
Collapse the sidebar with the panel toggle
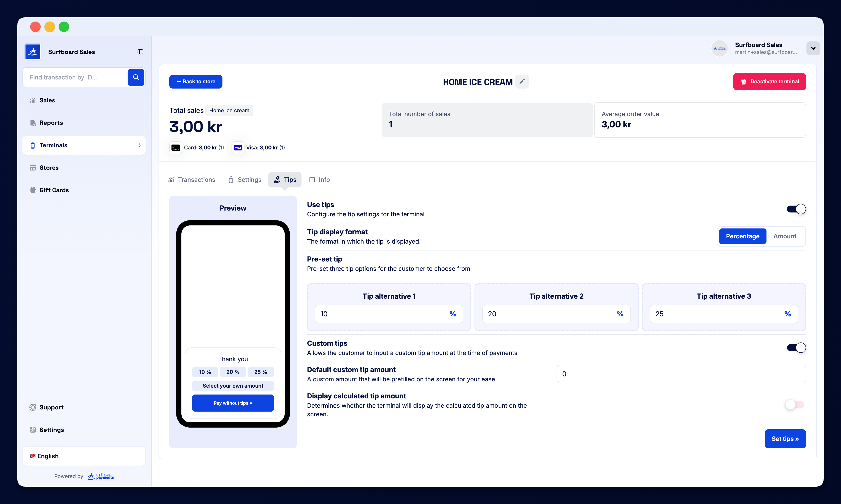[x=140, y=52]
